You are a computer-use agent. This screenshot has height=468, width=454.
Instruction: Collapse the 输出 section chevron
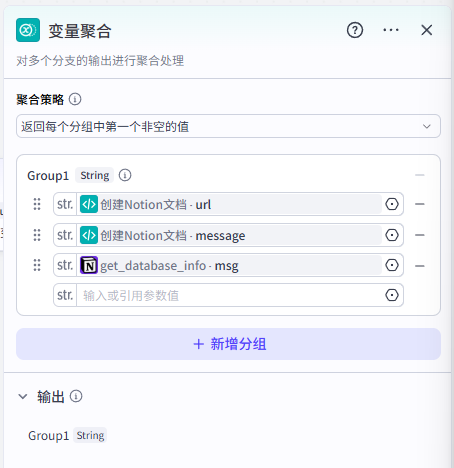tap(23, 397)
